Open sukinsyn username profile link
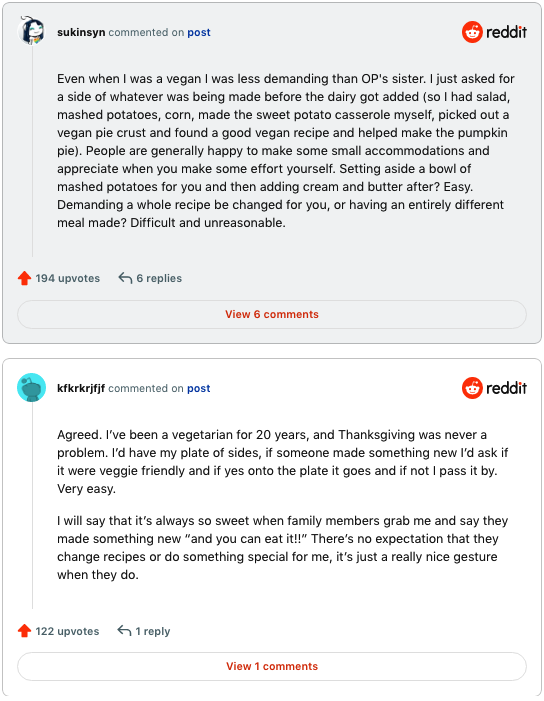This screenshot has width=544, height=701. pos(81,33)
